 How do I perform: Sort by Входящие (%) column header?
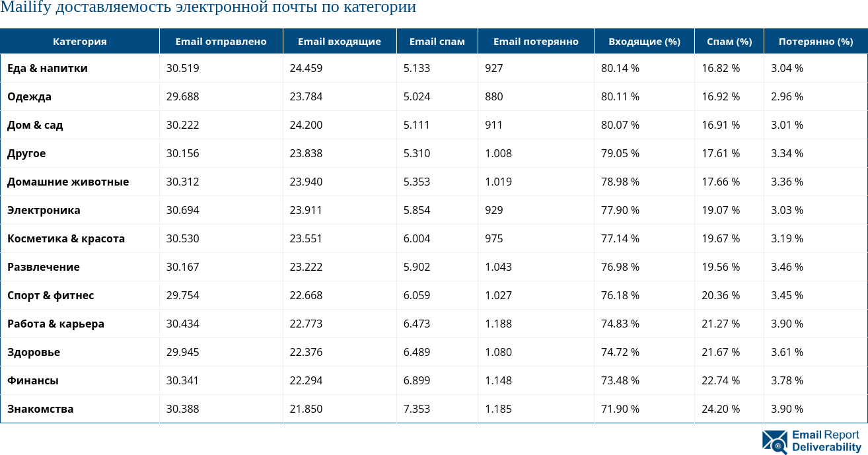coord(644,42)
